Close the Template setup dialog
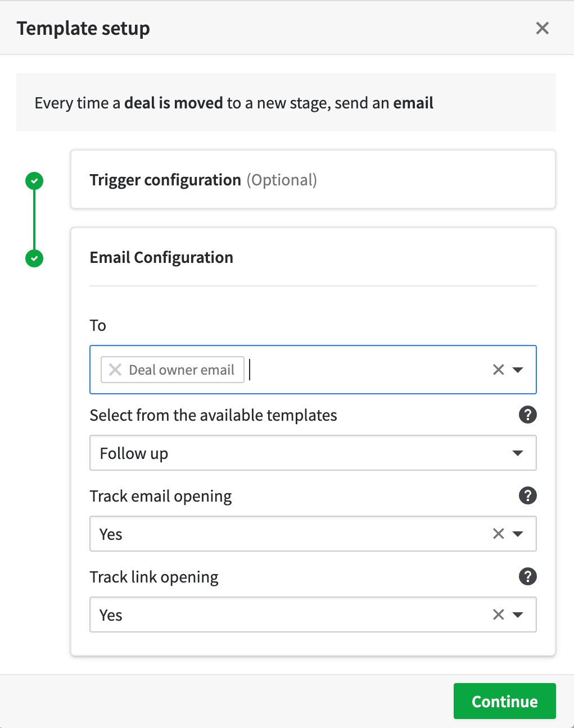This screenshot has height=728, width=574. [541, 28]
